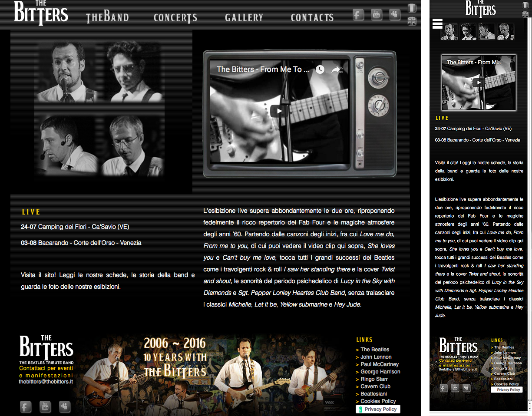Play the desktop TV video

(x=279, y=111)
